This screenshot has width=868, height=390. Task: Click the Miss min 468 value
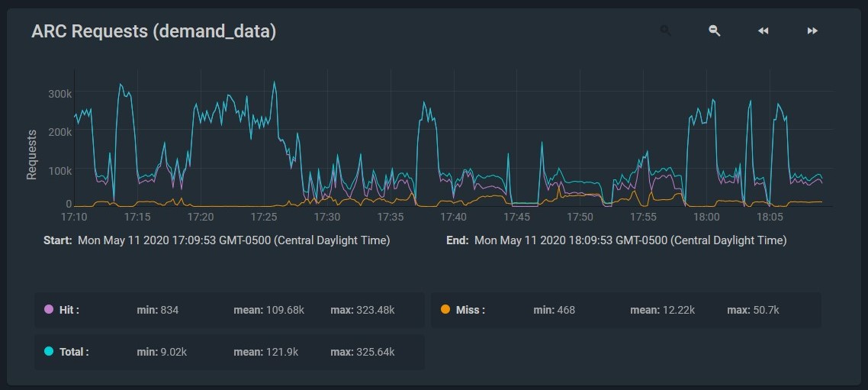[554, 310]
